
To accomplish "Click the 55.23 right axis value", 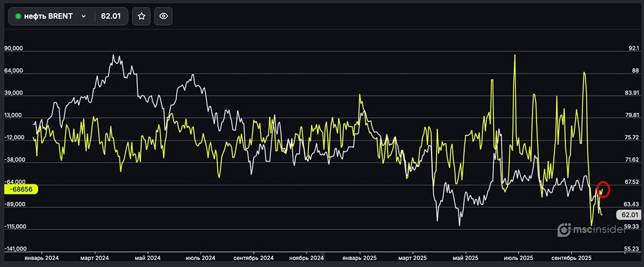I will 632,248.
